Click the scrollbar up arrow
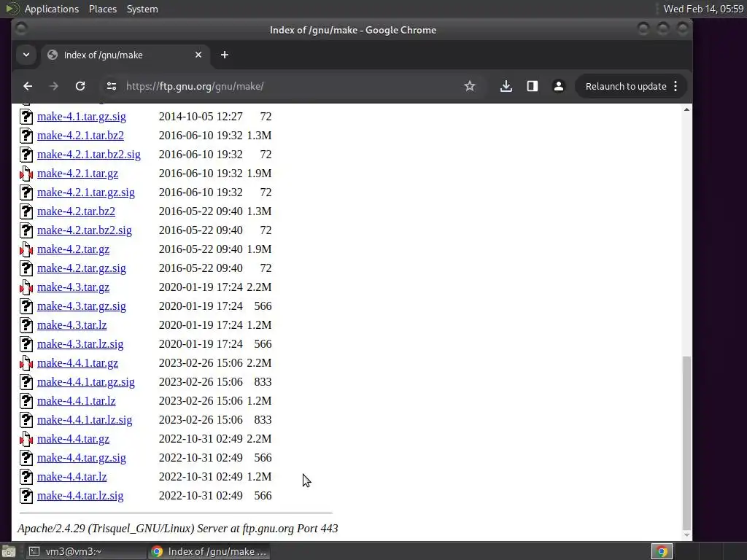 [686, 109]
